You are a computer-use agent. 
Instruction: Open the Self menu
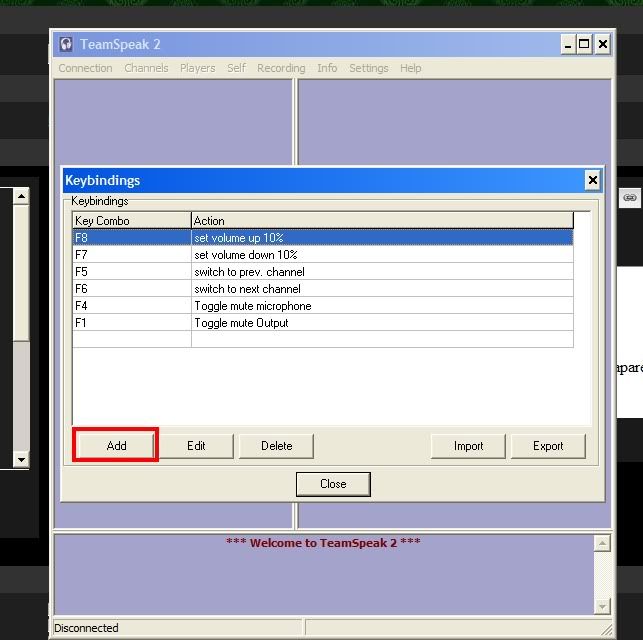click(237, 68)
